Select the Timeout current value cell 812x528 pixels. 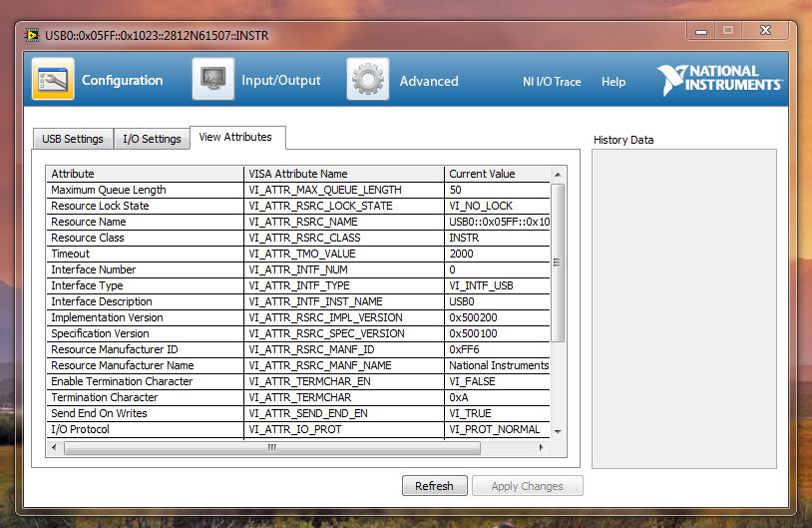pyautogui.click(x=497, y=254)
